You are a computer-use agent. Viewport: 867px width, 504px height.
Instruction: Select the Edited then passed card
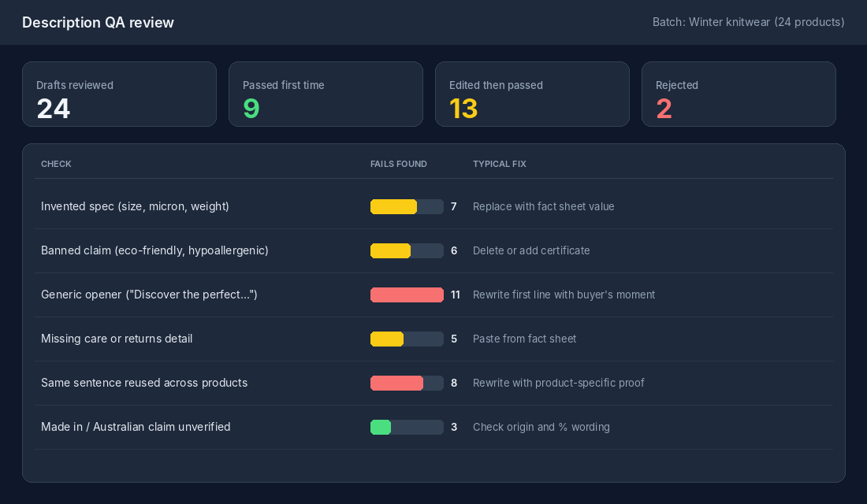coord(532,94)
